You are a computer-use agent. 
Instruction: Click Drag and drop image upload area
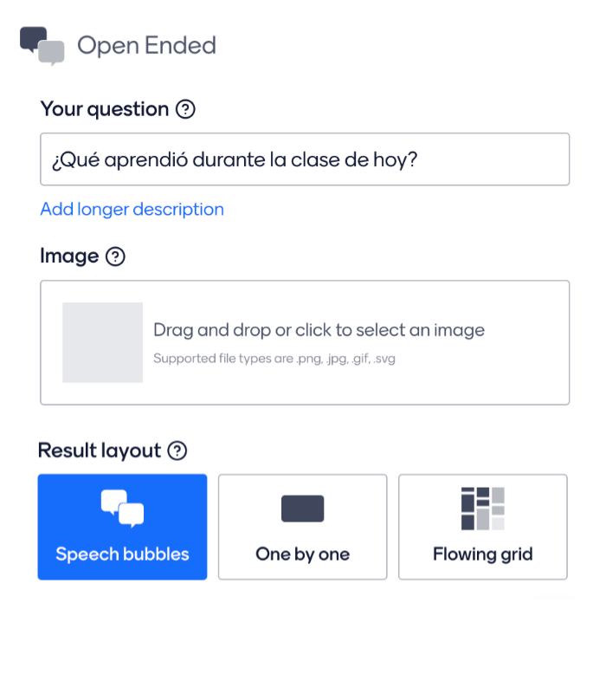click(305, 343)
